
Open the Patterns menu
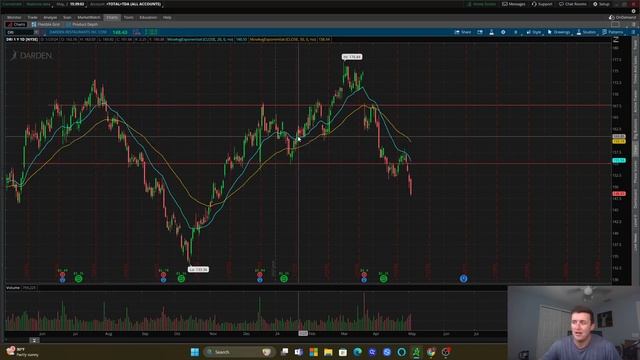tap(613, 32)
